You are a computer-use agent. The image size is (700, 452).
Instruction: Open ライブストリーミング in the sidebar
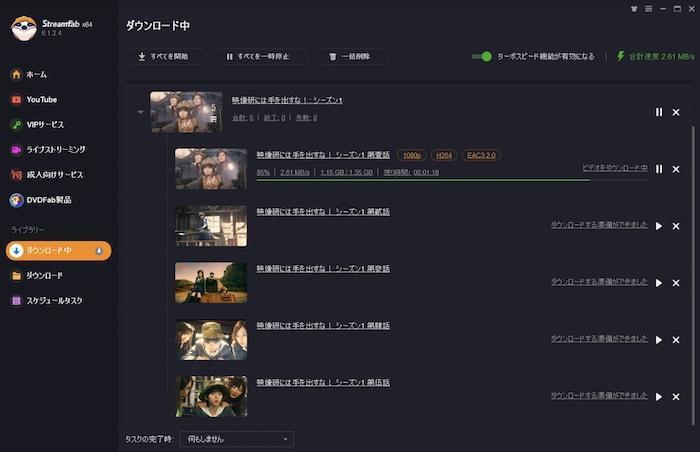click(x=48, y=150)
